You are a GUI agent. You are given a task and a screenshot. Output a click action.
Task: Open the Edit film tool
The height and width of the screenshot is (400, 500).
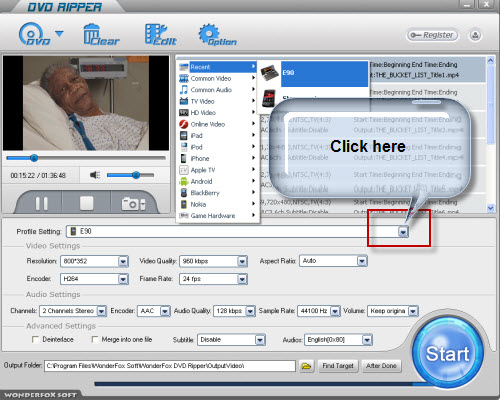161,34
